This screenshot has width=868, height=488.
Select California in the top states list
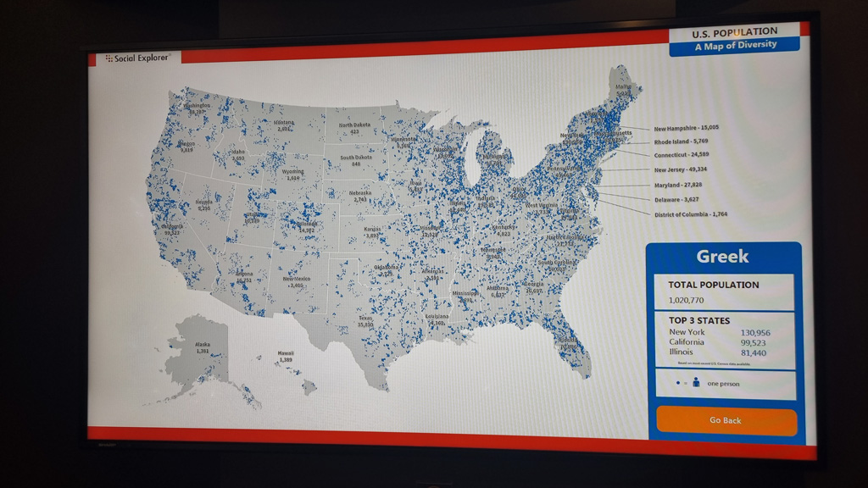pyautogui.click(x=687, y=342)
